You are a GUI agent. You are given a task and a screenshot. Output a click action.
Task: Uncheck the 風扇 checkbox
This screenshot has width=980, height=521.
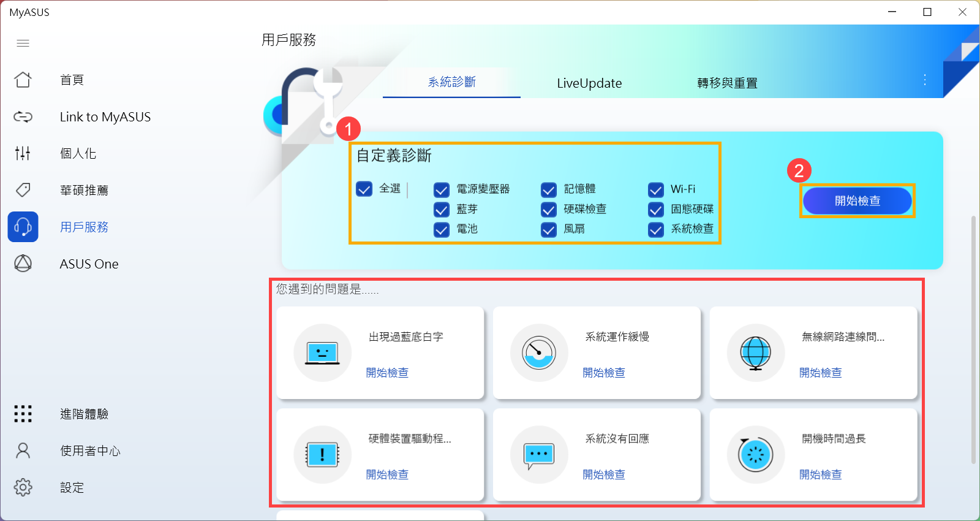point(549,229)
